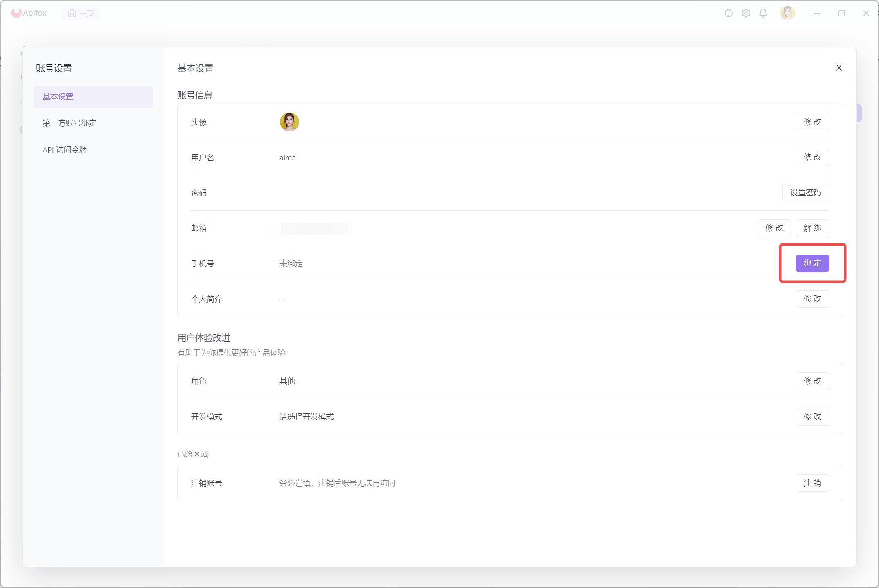The image size is (879, 588).
Task: Bind phone number with 绑定 button
Action: (x=812, y=263)
